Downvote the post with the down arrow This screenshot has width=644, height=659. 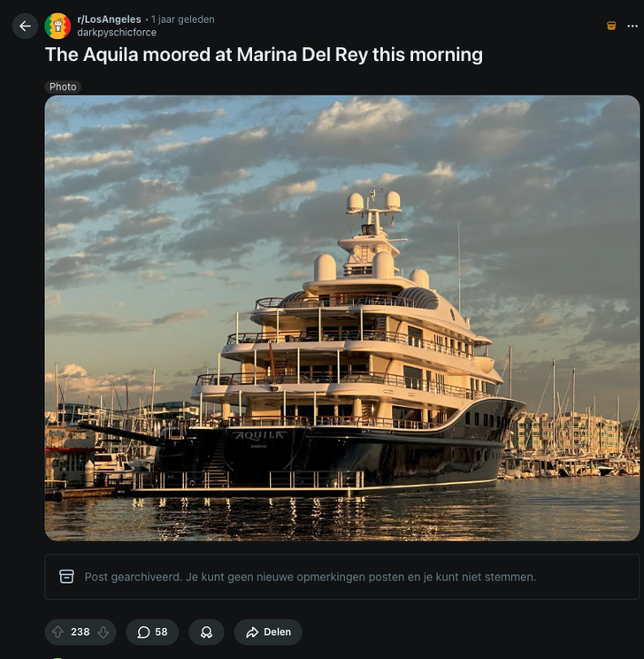coord(103,632)
